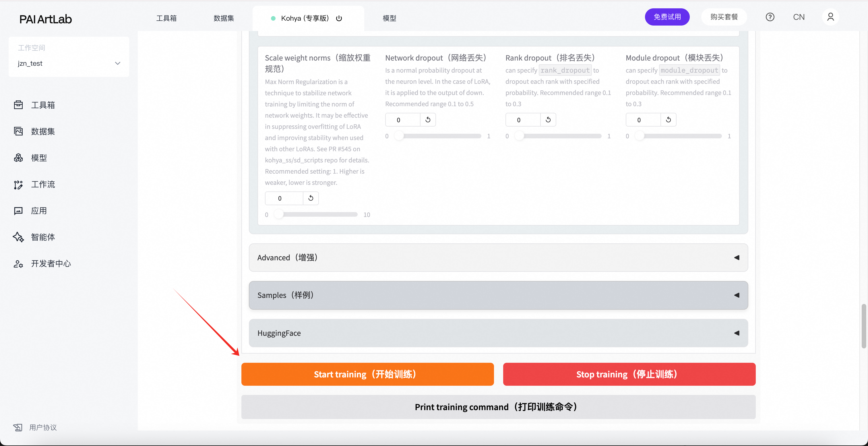This screenshot has height=446, width=868.
Task: Open the jzn_test workspace dropdown
Action: click(x=69, y=63)
